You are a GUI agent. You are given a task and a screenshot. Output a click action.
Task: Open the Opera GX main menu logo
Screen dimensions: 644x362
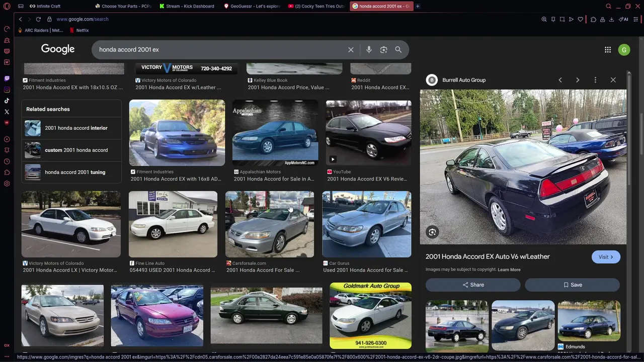coord(7,6)
